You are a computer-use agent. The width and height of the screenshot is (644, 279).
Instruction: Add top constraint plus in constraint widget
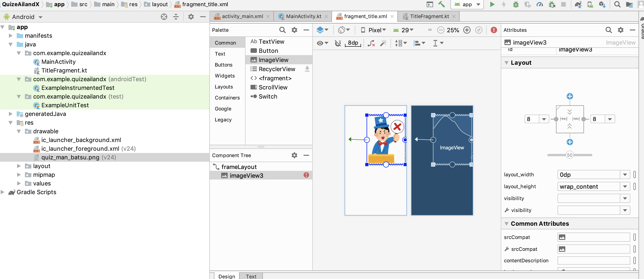click(569, 96)
